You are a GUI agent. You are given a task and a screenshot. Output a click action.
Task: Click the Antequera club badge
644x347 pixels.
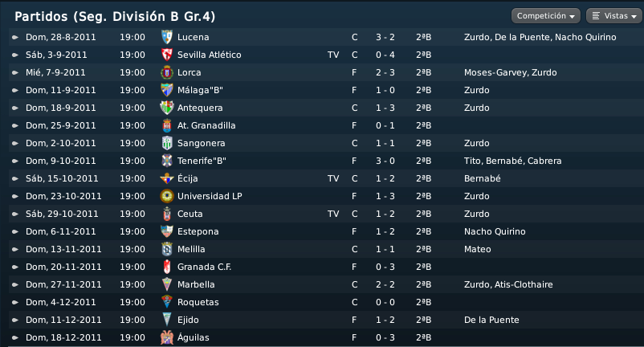click(x=167, y=108)
